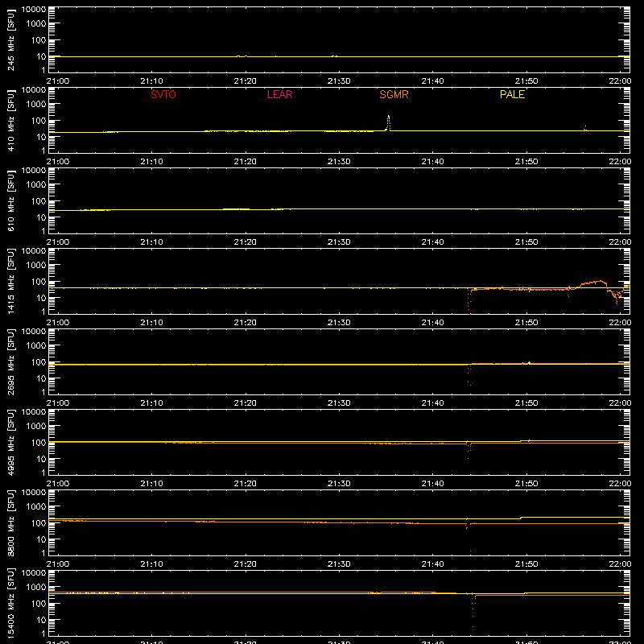644x644 pixels.
Task: Click the 10000 value on the 245 MHz axis
Action: [34, 10]
